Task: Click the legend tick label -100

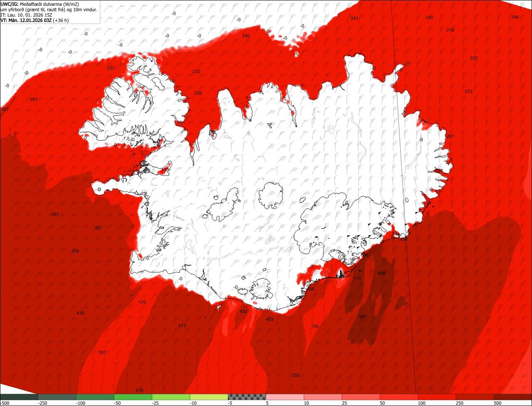Action: pos(81,403)
